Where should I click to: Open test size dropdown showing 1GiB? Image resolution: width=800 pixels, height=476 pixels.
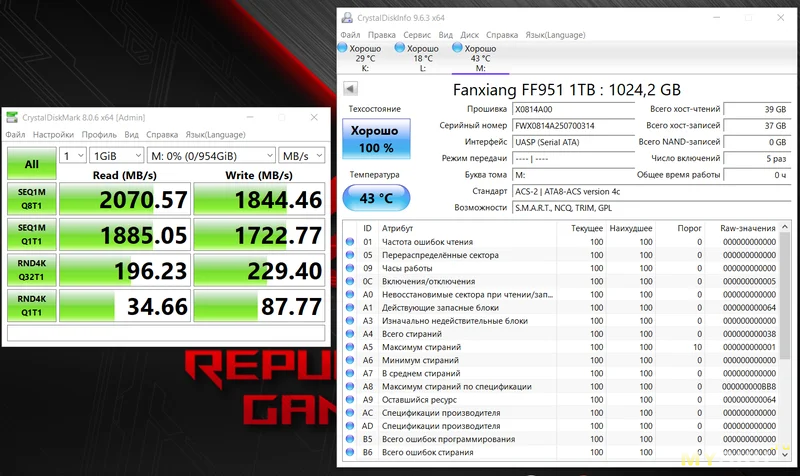coord(116,156)
